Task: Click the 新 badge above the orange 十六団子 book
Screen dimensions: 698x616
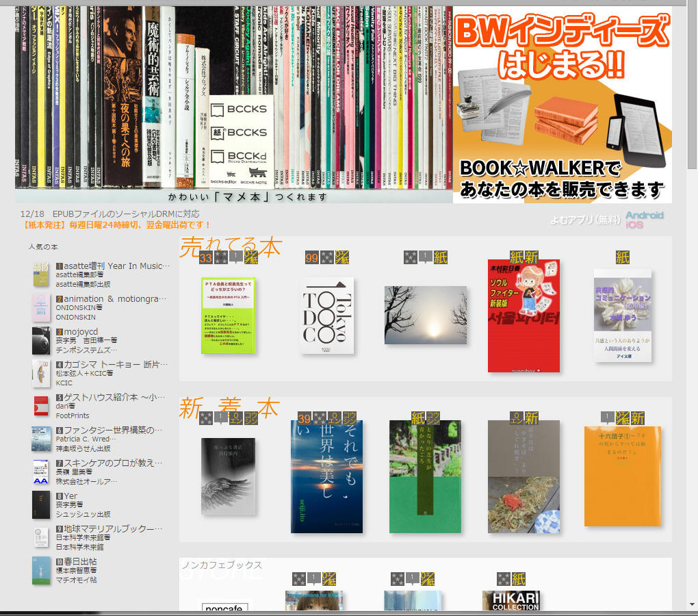Action: 638,418
